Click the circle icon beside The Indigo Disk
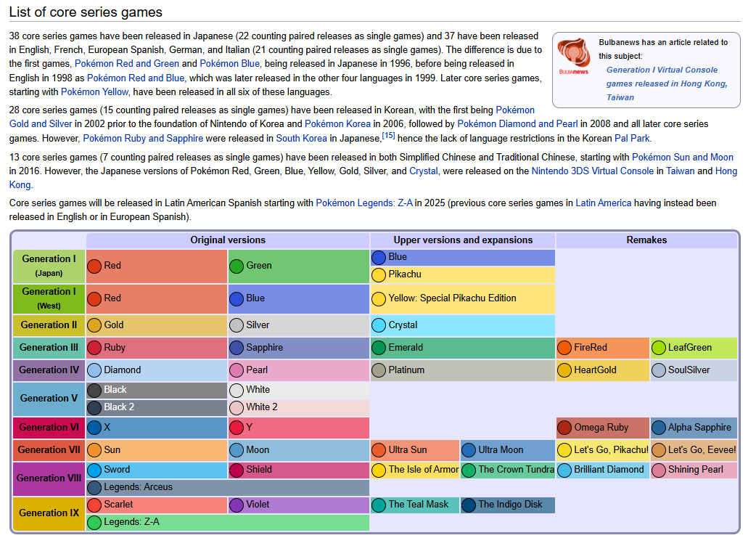This screenshot has width=756, height=538. pos(468,505)
